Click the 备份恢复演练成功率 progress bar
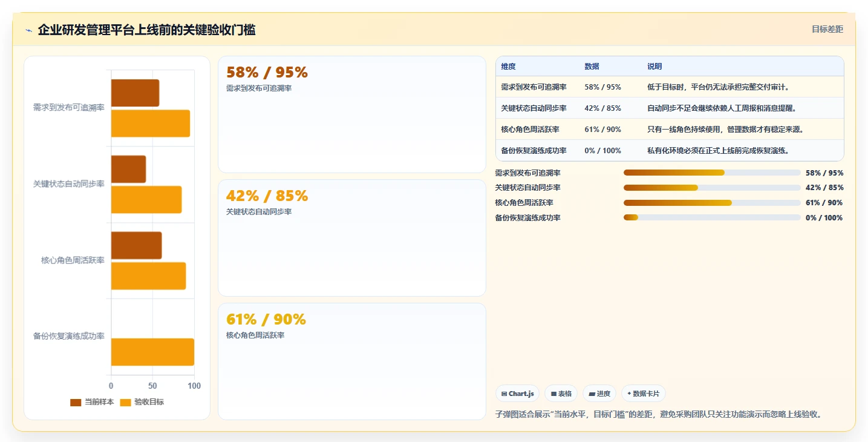 pos(712,218)
